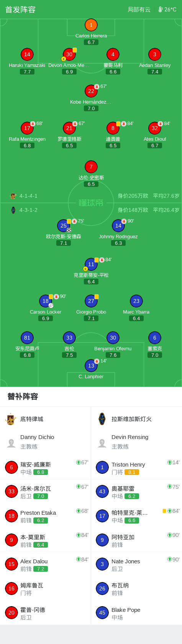
Task: Select Giorgio Probo's number 27 icon
Action: (91, 301)
